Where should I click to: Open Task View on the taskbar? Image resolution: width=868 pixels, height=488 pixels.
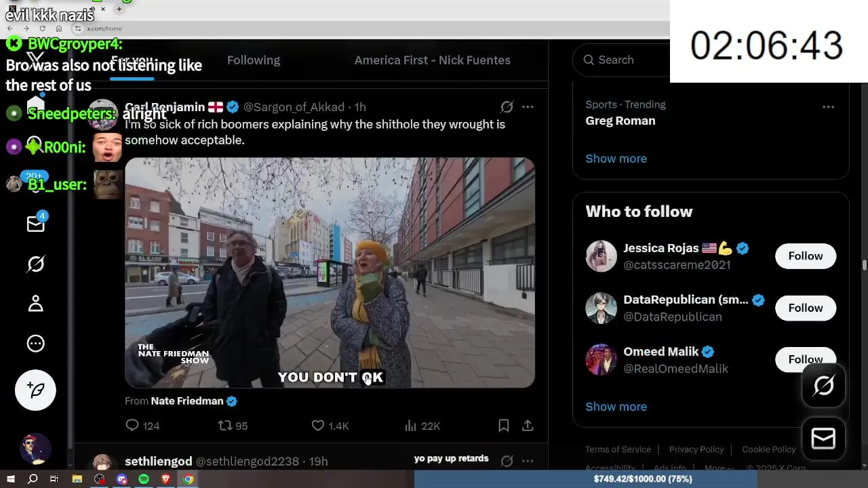click(54, 479)
